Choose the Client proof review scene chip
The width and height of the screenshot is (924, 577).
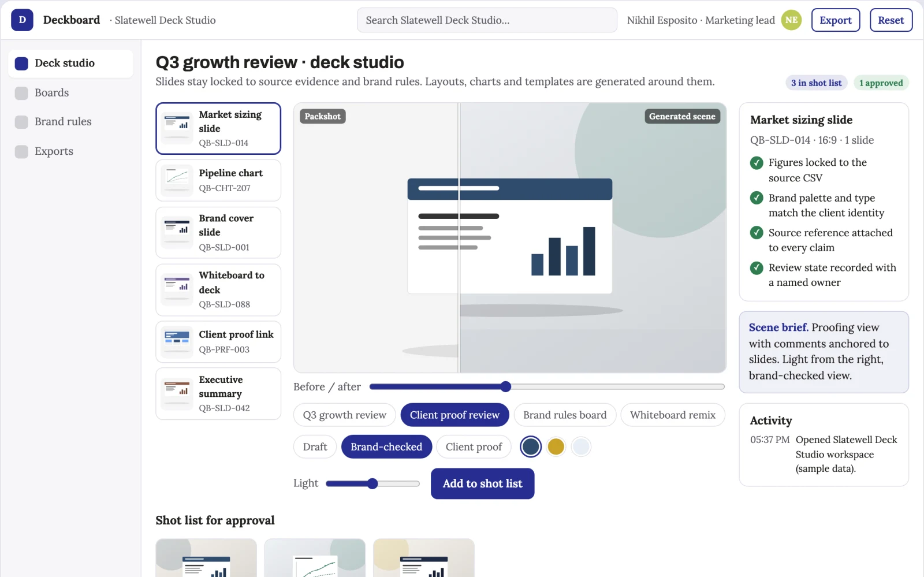pyautogui.click(x=454, y=415)
